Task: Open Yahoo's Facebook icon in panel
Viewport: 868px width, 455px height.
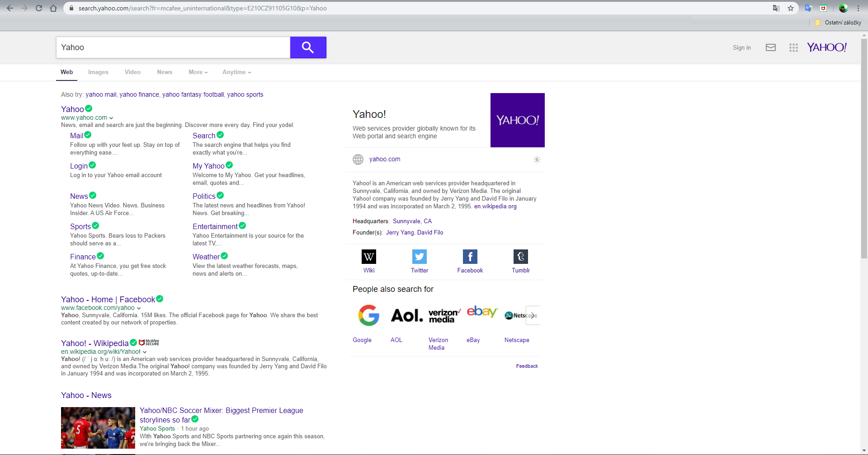Action: point(470,257)
